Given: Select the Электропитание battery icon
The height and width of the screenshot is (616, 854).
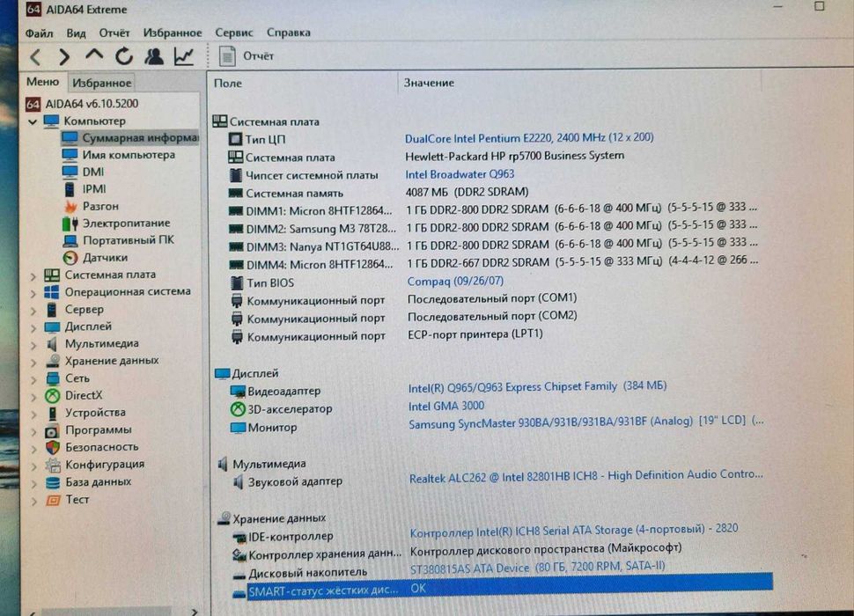Looking at the screenshot, I should point(70,224).
